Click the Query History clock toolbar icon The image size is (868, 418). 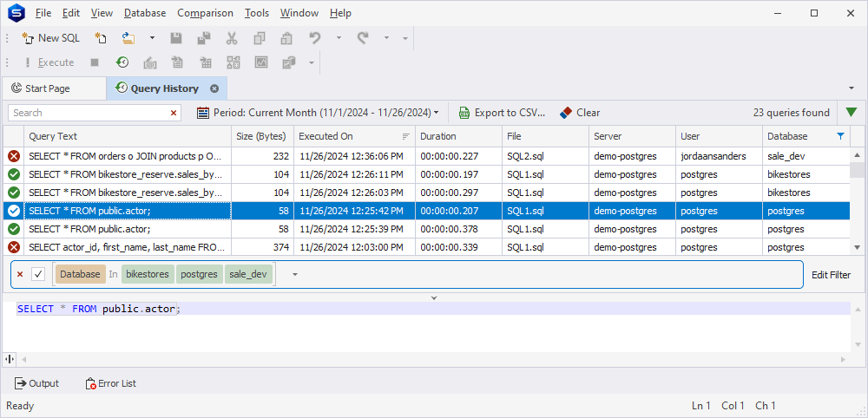click(122, 62)
